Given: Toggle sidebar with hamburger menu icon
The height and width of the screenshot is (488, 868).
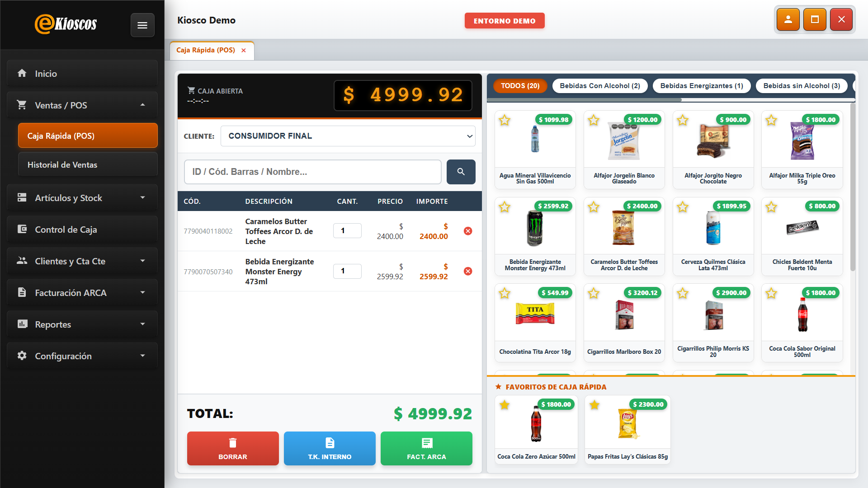Looking at the screenshot, I should [x=142, y=25].
